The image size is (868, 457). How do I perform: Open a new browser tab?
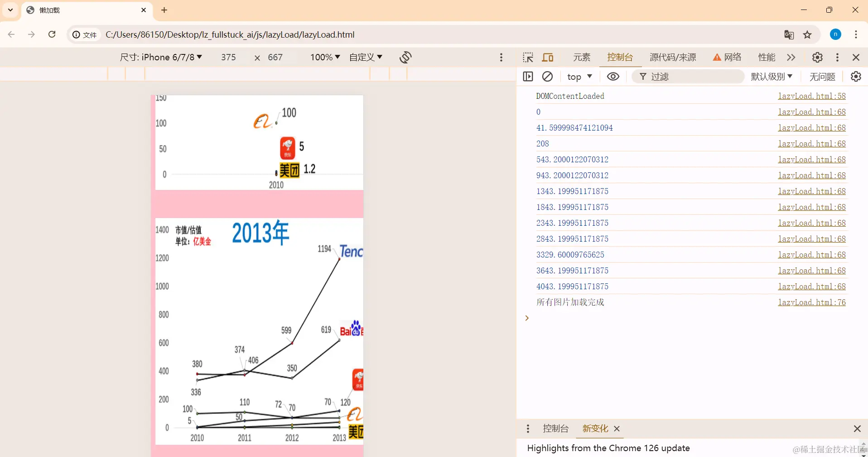coord(164,10)
